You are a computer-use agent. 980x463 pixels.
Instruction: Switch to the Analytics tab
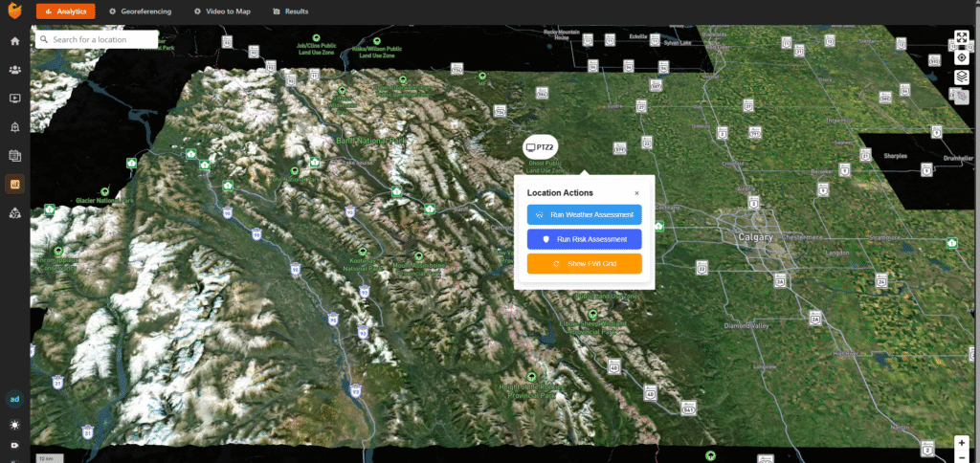point(66,11)
